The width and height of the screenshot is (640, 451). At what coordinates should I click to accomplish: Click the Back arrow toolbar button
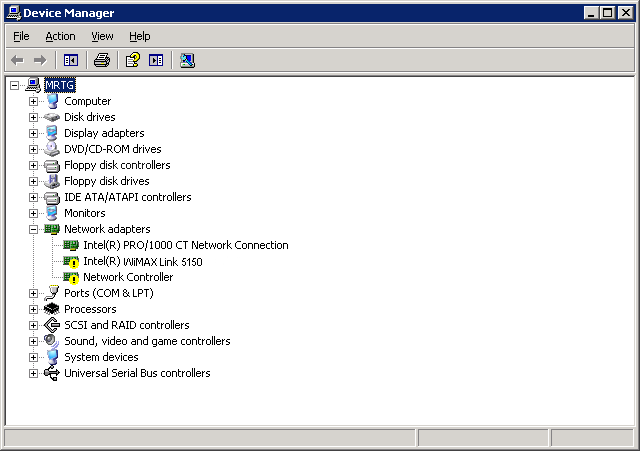17,60
